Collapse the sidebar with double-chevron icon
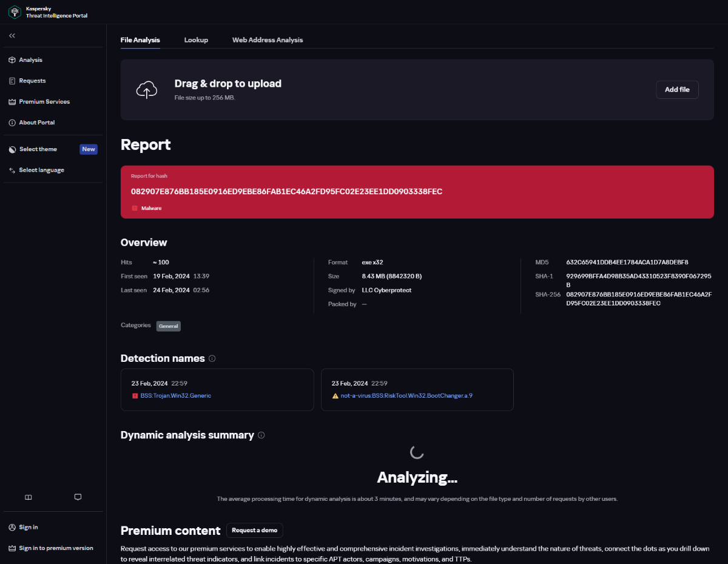The width and height of the screenshot is (728, 564). (12, 36)
